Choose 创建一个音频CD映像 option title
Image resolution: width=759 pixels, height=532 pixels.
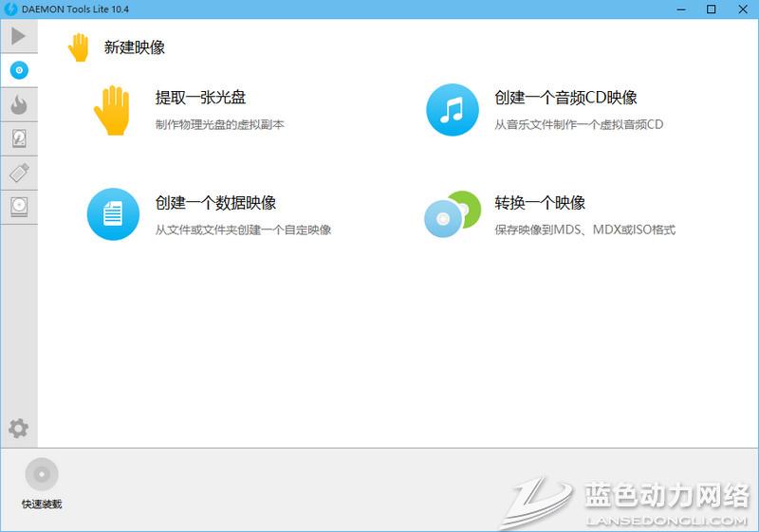point(565,98)
